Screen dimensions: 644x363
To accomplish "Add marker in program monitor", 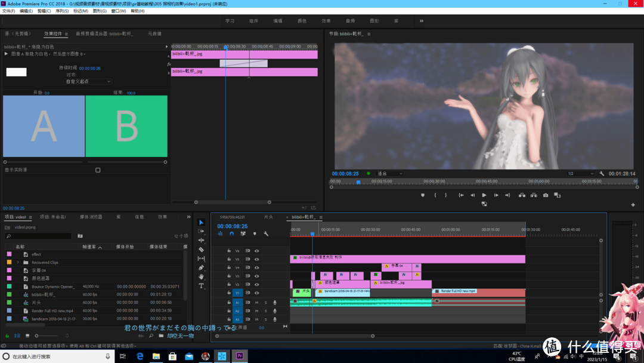I will (x=423, y=195).
